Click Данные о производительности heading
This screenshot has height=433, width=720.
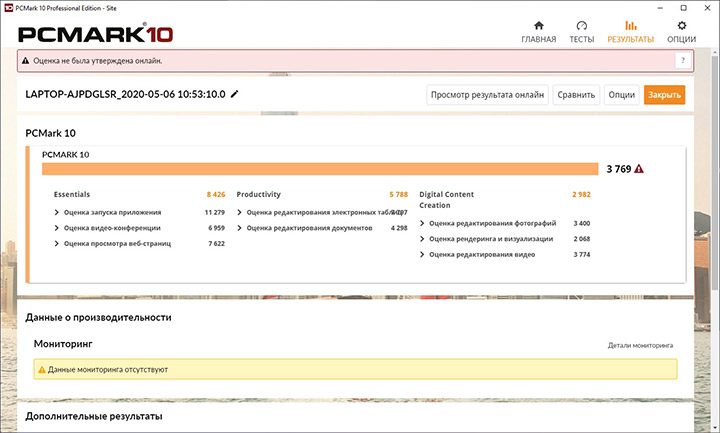[98, 317]
